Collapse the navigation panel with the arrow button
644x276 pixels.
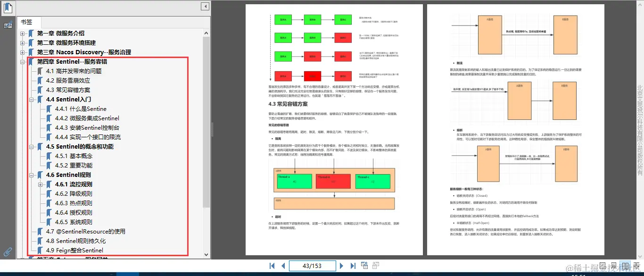pyautogui.click(x=205, y=6)
